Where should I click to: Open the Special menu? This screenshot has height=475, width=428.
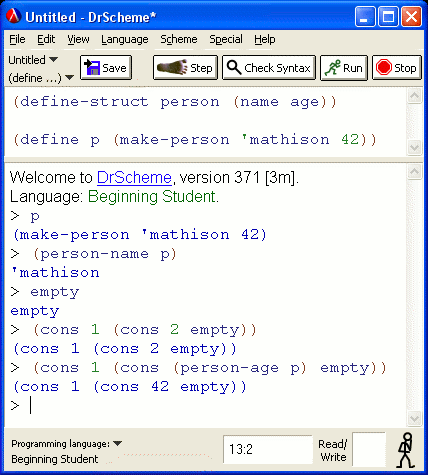(226, 39)
